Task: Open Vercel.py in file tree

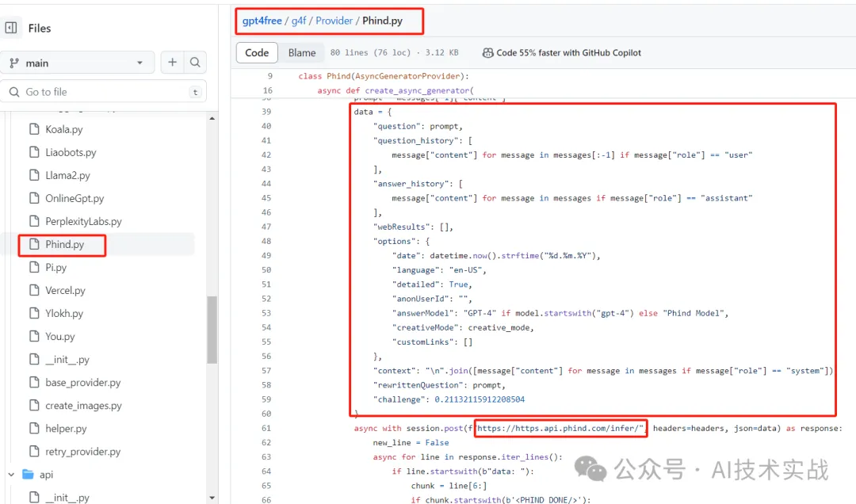Action: coord(65,291)
